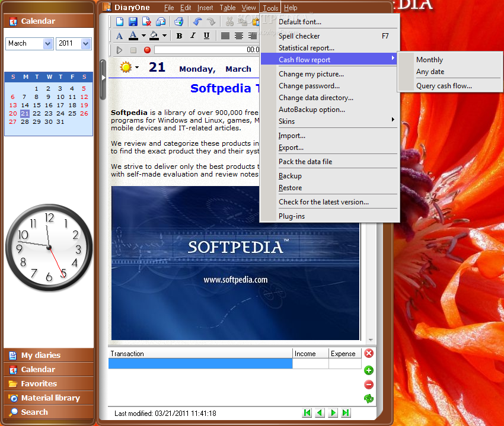This screenshot has width=504, height=426.
Task: Select March 15 in the calendar
Action: (37, 105)
